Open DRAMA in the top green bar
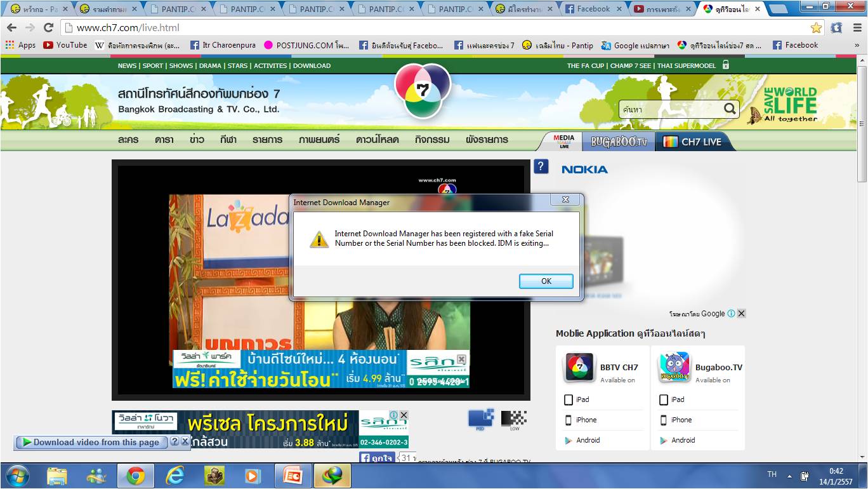The height and width of the screenshot is (489, 868). (210, 66)
